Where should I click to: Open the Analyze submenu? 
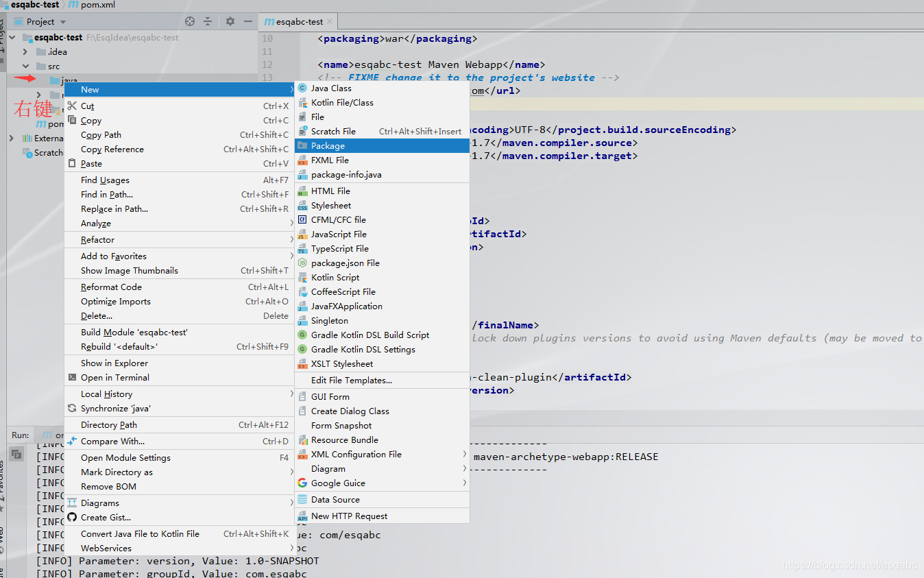click(x=178, y=224)
